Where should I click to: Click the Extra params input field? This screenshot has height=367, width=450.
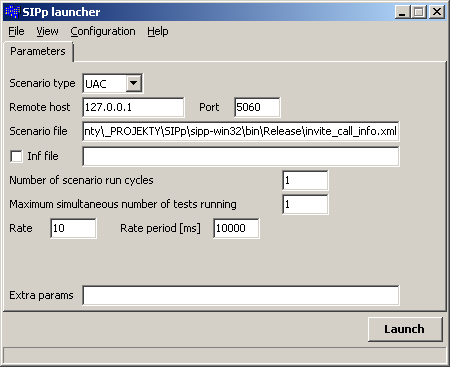pos(240,295)
